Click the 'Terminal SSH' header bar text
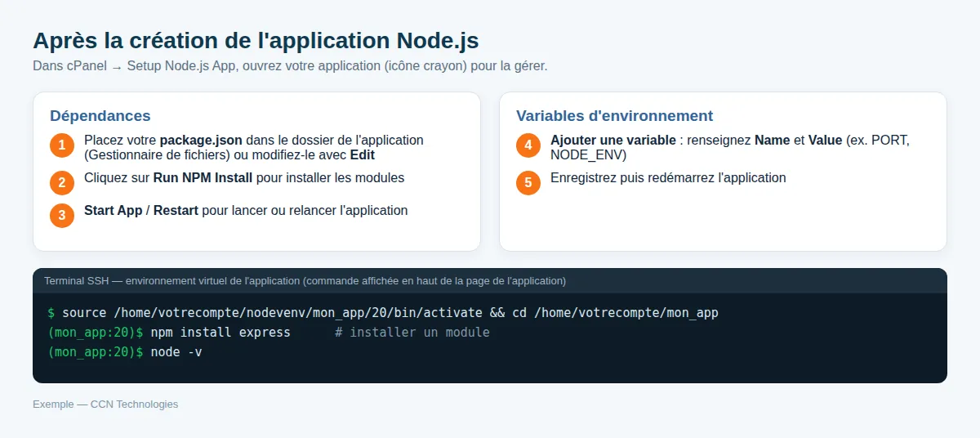This screenshot has width=980, height=438. (305, 281)
